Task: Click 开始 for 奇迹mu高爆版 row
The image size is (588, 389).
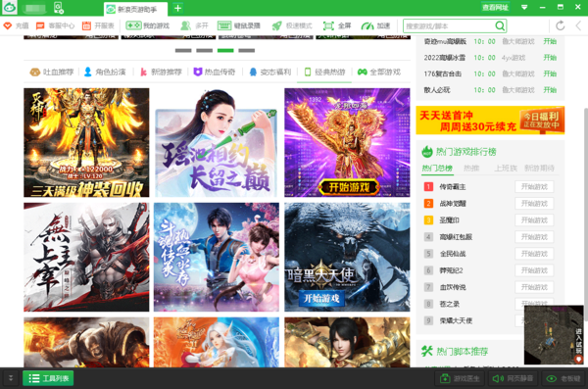Action: pos(550,41)
